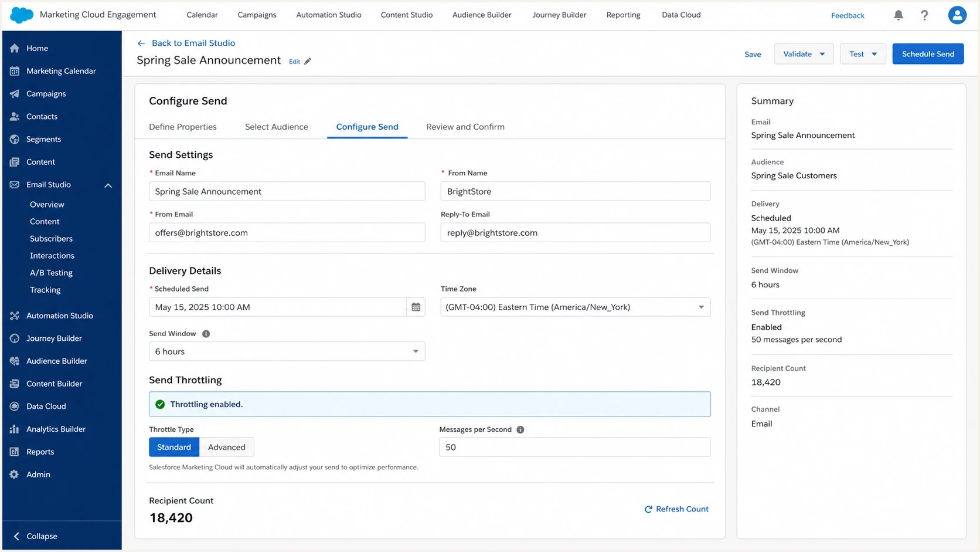Click the From Email field
Viewport: 980px width, 552px height.
[x=287, y=232]
